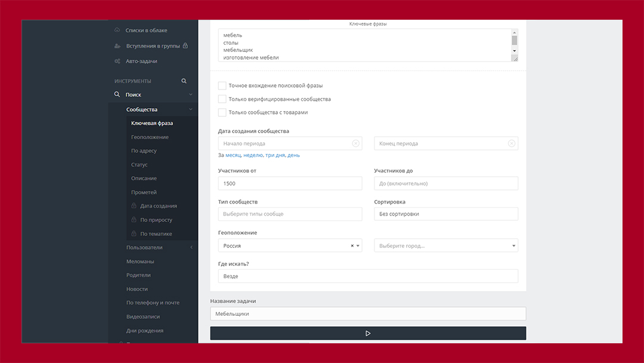This screenshot has width=644, height=363.
Task: Open the Выберите город dropdown
Action: click(x=446, y=245)
